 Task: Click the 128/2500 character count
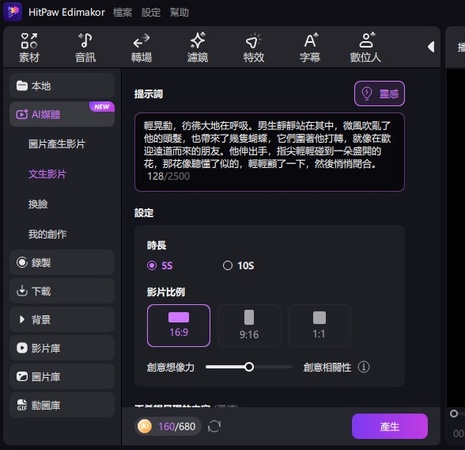coord(169,176)
